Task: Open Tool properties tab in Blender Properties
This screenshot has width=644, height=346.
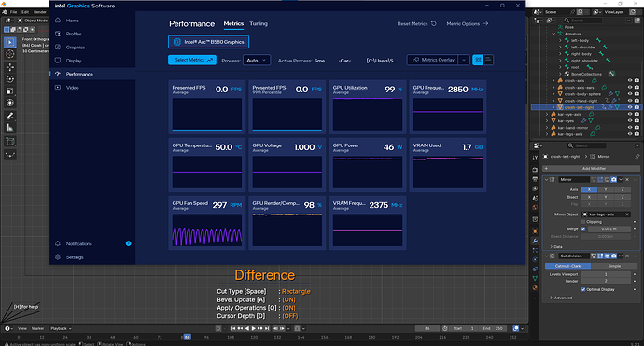Action: point(535,158)
